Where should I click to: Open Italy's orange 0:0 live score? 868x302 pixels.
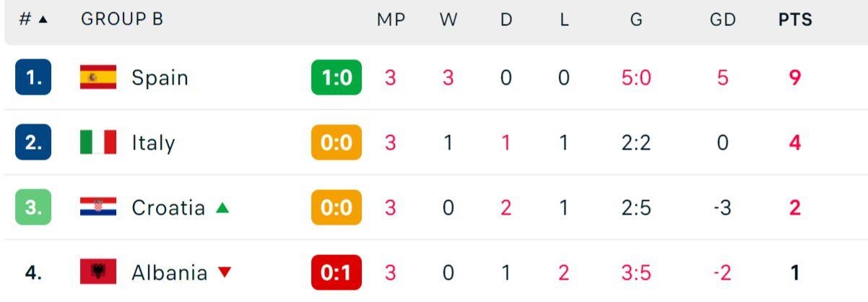[337, 142]
